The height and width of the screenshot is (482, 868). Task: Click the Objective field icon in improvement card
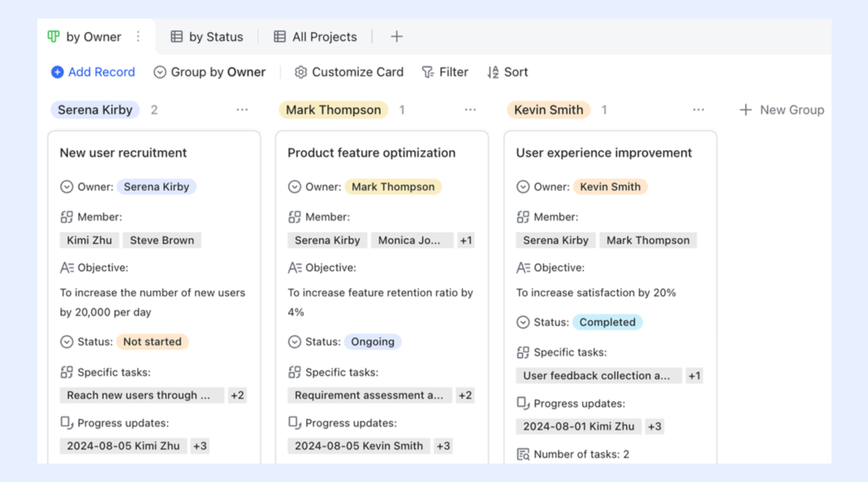(x=523, y=268)
